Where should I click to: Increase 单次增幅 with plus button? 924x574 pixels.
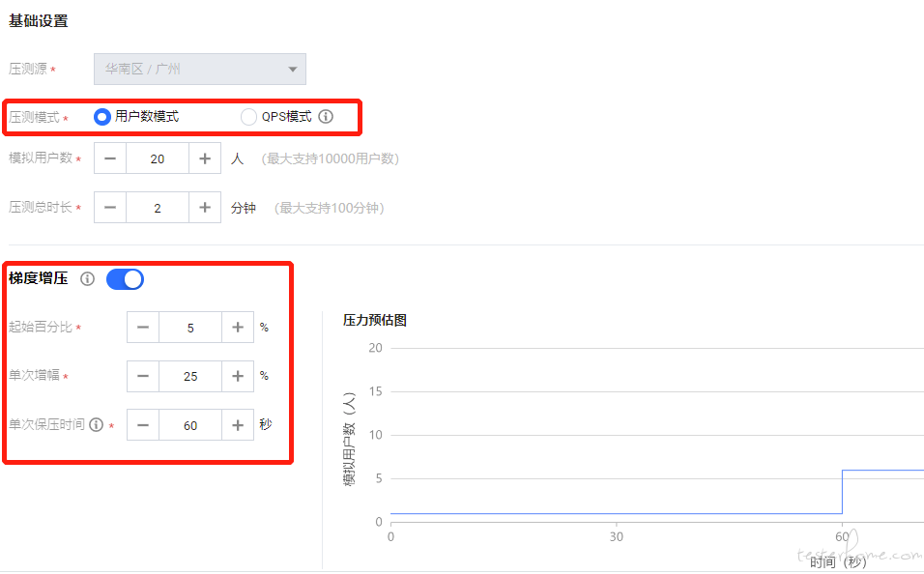pyautogui.click(x=238, y=376)
